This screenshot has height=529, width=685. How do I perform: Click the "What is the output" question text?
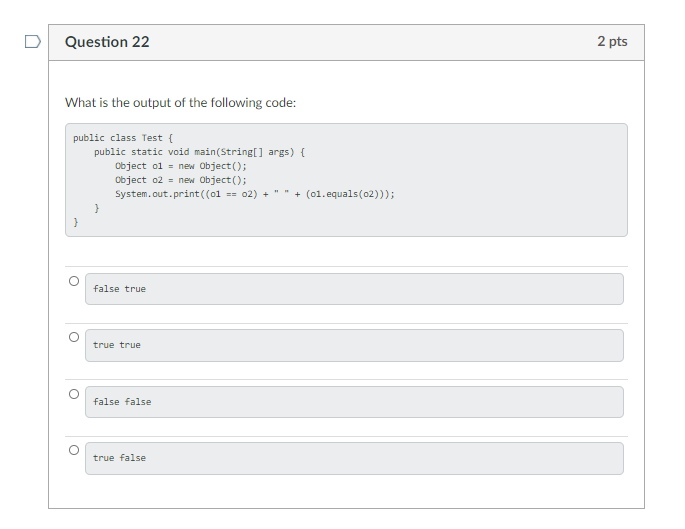coord(180,103)
